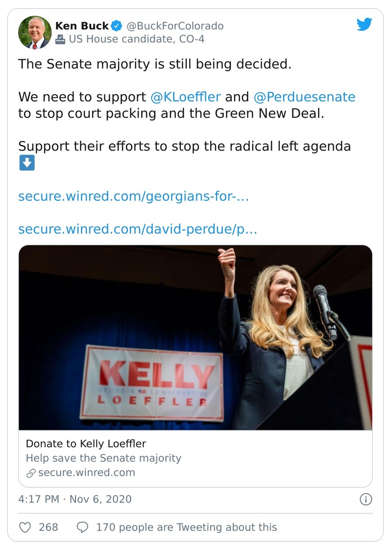Click the reply speech bubble icon
This screenshot has width=392, height=551.
[x=83, y=527]
